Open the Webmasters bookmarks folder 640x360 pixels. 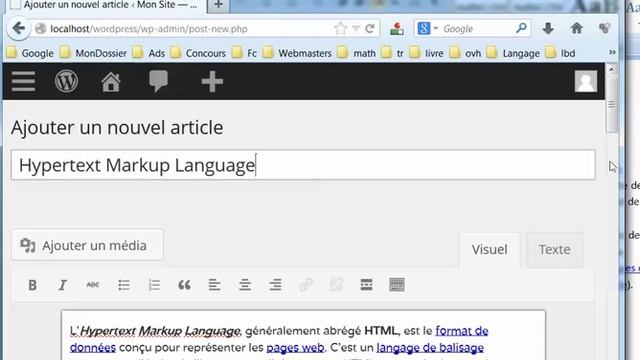click(297, 53)
